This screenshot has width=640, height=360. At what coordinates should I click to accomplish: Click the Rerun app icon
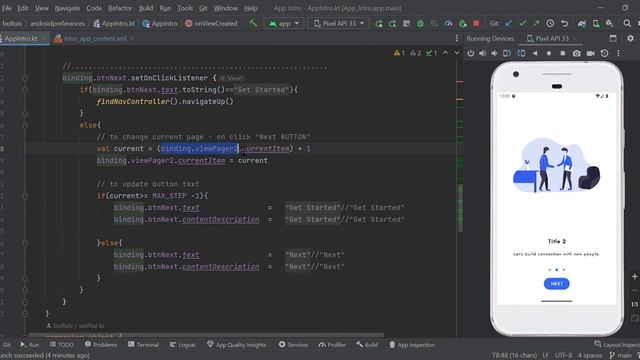click(x=379, y=24)
